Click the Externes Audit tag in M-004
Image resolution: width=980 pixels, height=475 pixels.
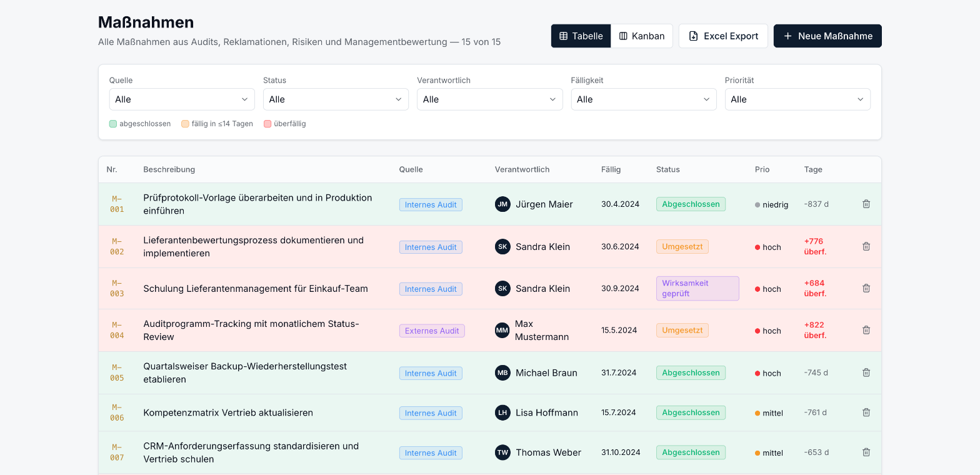(x=432, y=331)
